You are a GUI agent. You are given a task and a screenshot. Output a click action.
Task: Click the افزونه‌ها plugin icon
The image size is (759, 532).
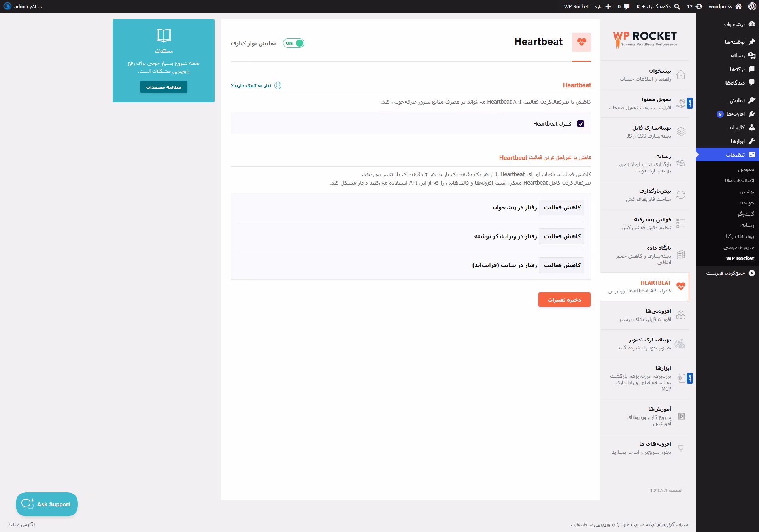[752, 114]
